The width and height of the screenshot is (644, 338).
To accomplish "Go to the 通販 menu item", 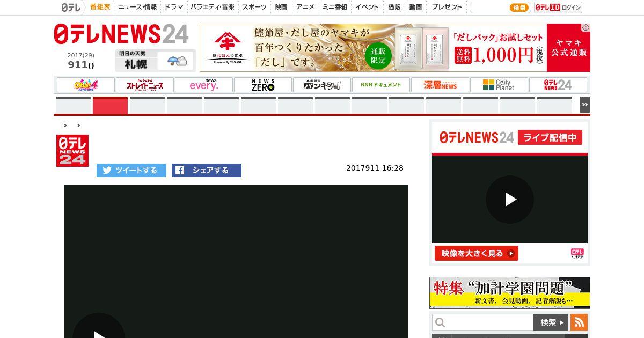I will point(394,8).
